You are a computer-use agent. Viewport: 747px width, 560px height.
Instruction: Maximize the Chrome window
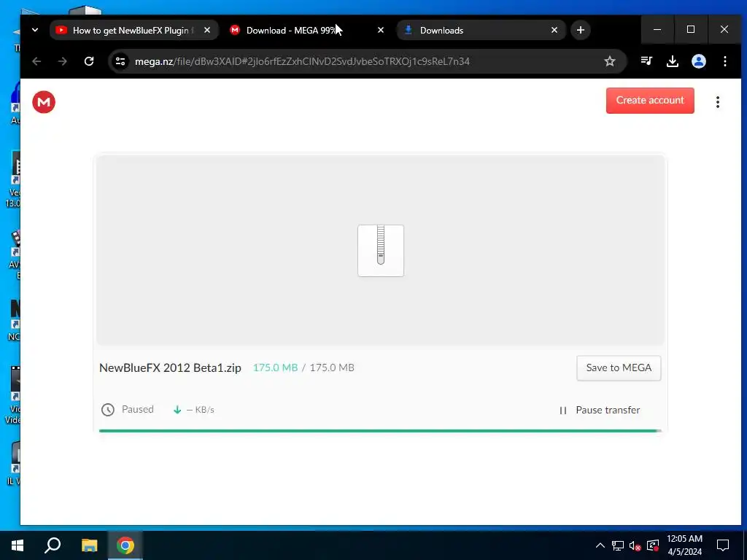pos(690,29)
